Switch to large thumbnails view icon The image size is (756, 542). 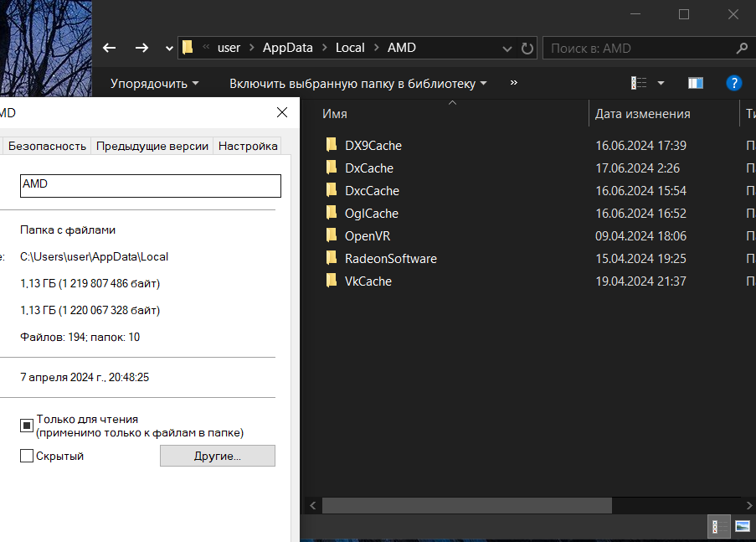coord(742,526)
